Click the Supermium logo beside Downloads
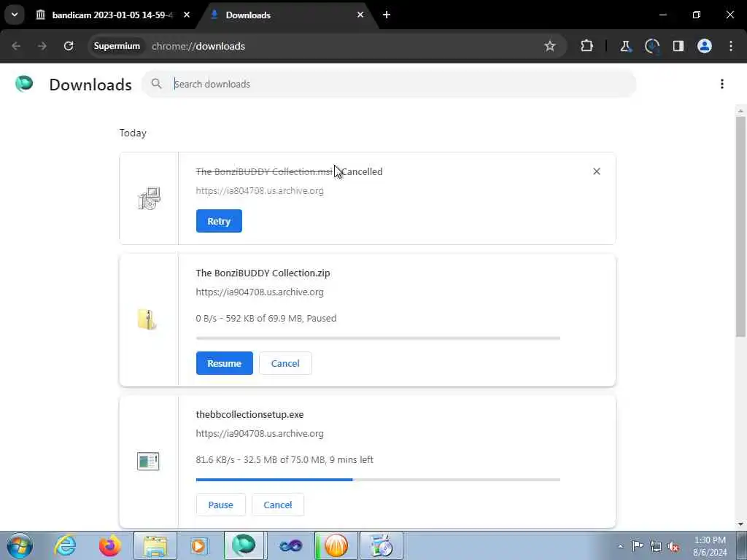Image resolution: width=747 pixels, height=560 pixels. point(24,84)
